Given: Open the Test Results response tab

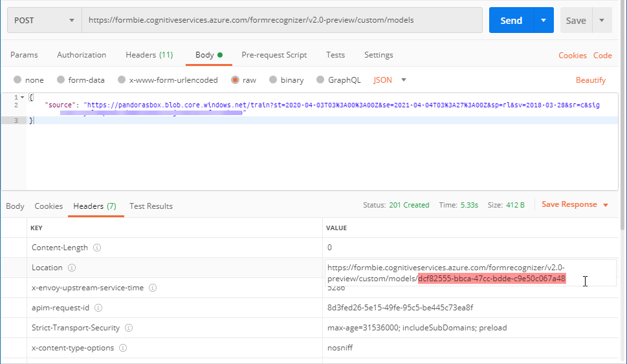Looking at the screenshot, I should (x=151, y=206).
